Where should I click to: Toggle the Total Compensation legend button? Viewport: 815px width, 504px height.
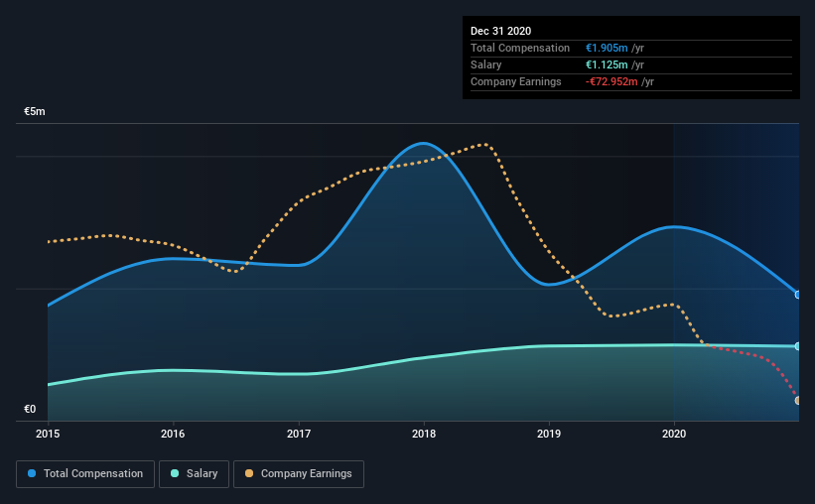[x=85, y=474]
